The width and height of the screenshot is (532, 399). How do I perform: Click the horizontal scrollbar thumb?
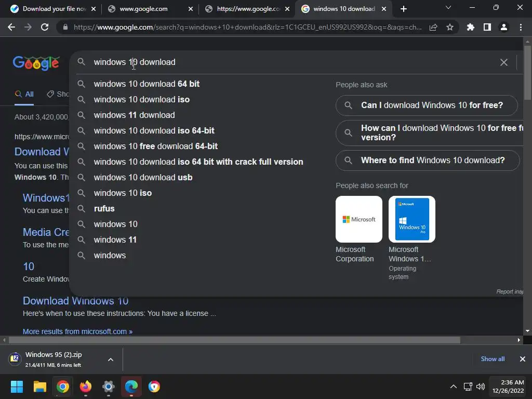pyautogui.click(x=234, y=340)
